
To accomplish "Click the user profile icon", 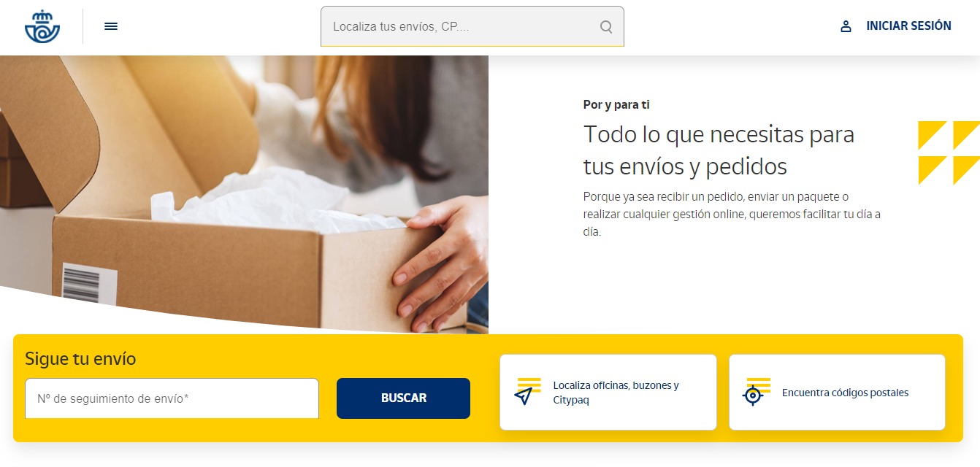I will click(846, 26).
